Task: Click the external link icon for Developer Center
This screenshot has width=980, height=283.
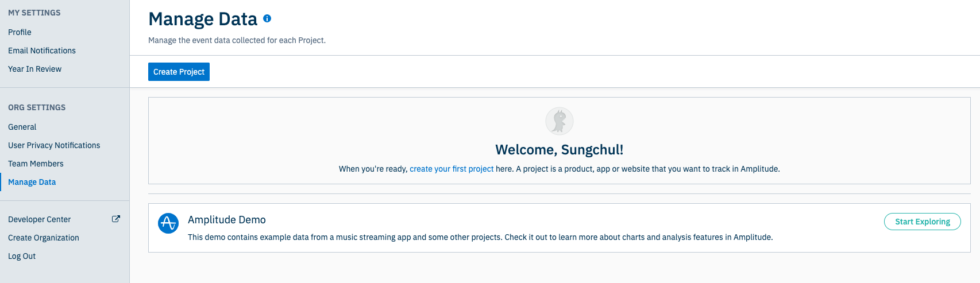Action: pyautogui.click(x=115, y=219)
